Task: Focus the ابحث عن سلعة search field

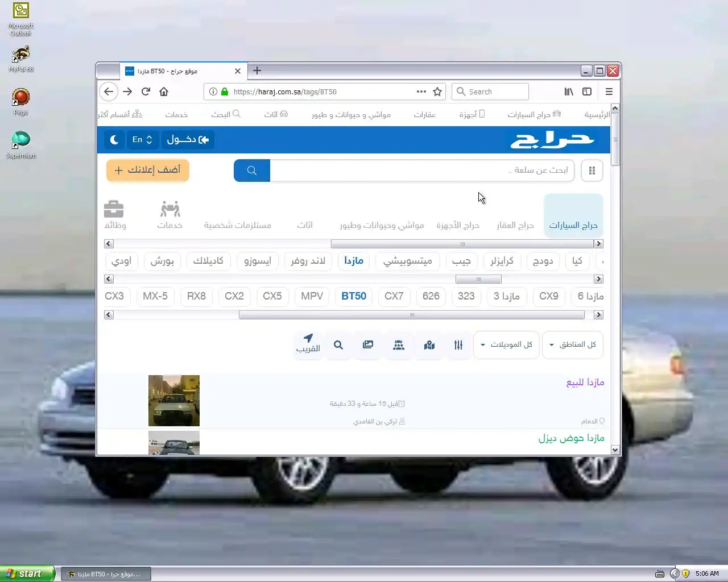Action: pyautogui.click(x=422, y=170)
